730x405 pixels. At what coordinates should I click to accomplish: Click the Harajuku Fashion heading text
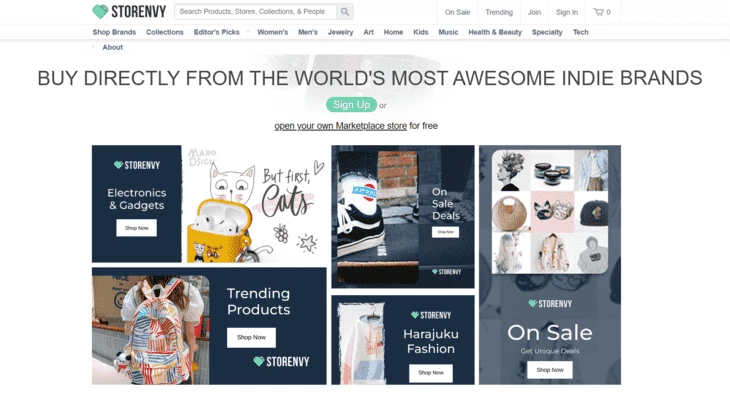(431, 341)
